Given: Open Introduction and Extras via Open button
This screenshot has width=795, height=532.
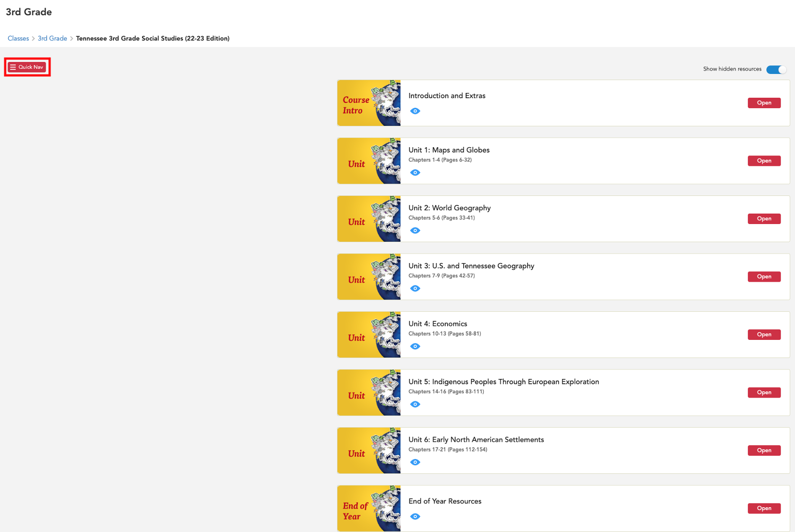Looking at the screenshot, I should pyautogui.click(x=764, y=103).
